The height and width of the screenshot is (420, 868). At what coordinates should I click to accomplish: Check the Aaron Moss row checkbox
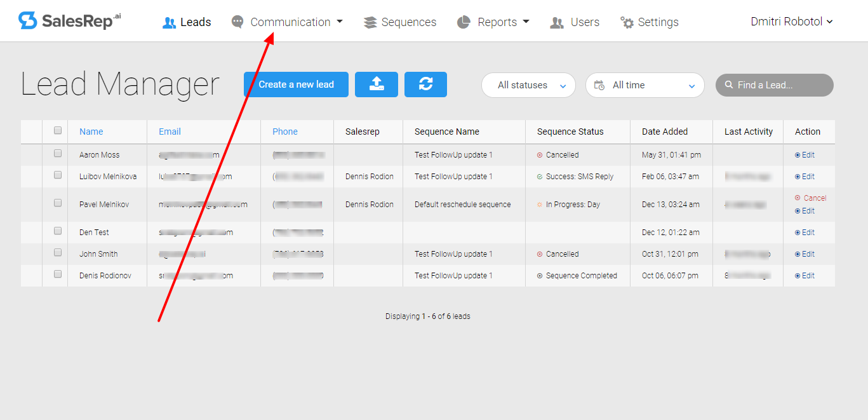pyautogui.click(x=58, y=153)
